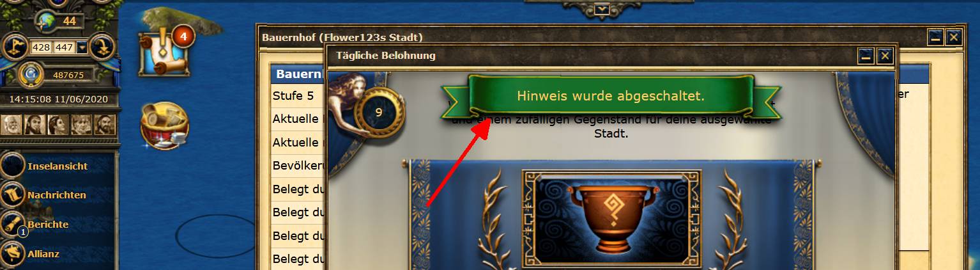980x270 pixels.
Task: Click the golden basket reward icon
Action: click(165, 126)
